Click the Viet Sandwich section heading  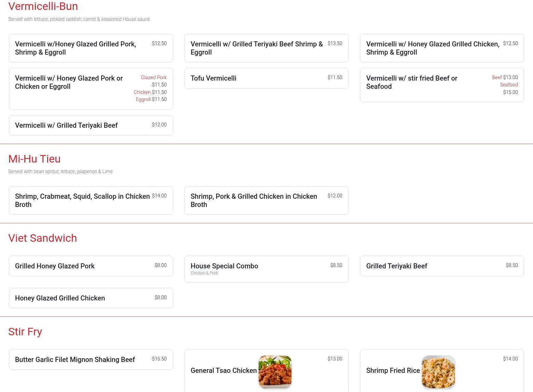click(x=43, y=238)
